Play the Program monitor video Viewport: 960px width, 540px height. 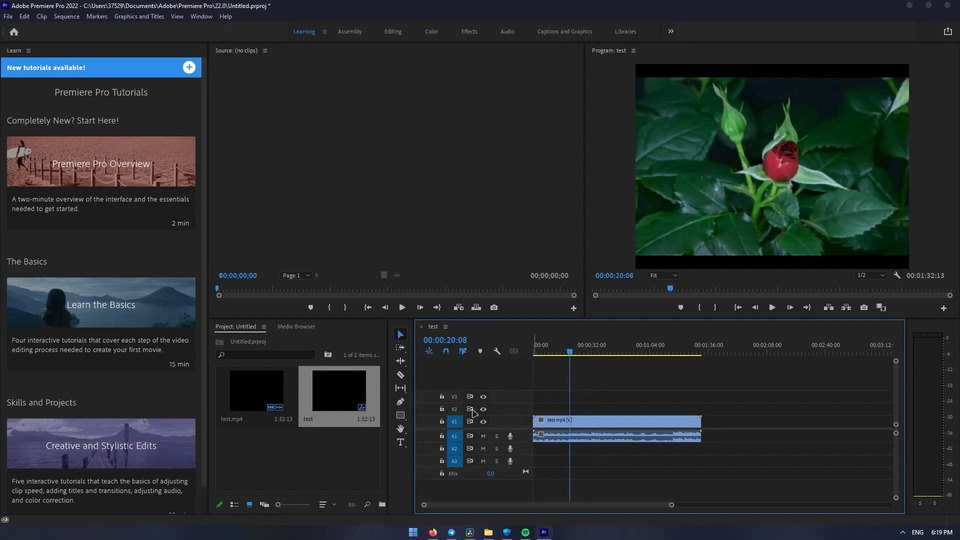click(772, 308)
